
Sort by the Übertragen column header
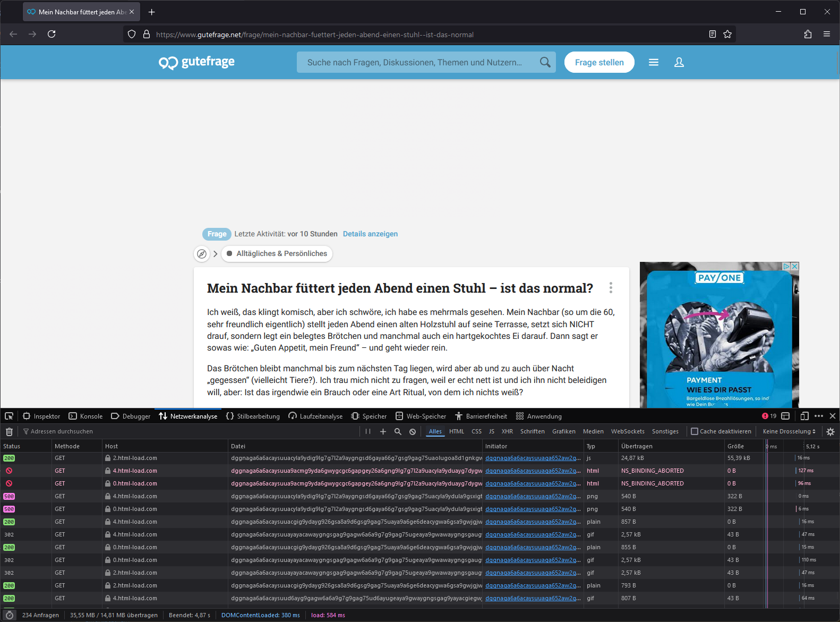coord(671,446)
